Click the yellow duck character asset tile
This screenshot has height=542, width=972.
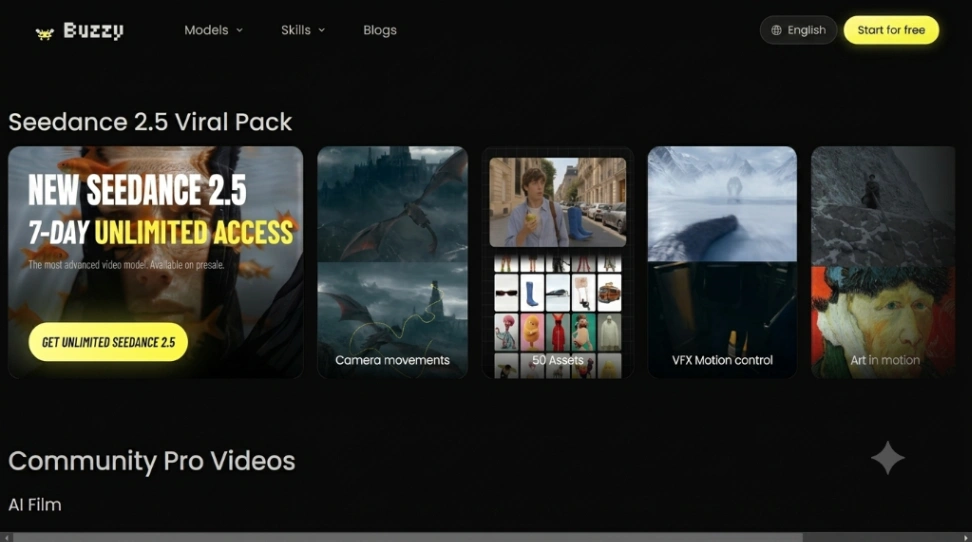[x=532, y=332]
